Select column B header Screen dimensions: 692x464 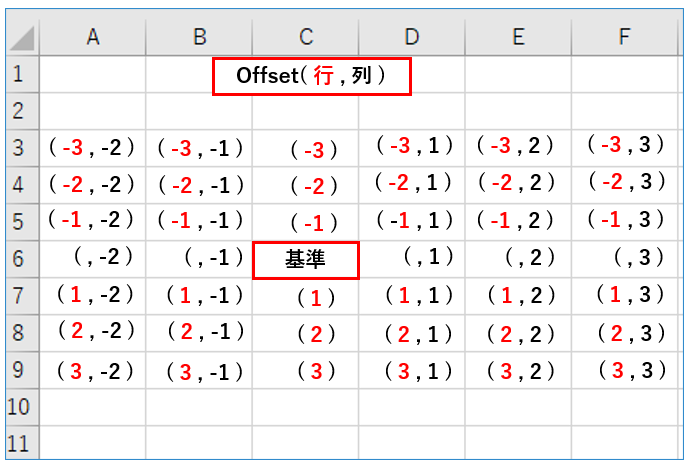[x=199, y=37]
